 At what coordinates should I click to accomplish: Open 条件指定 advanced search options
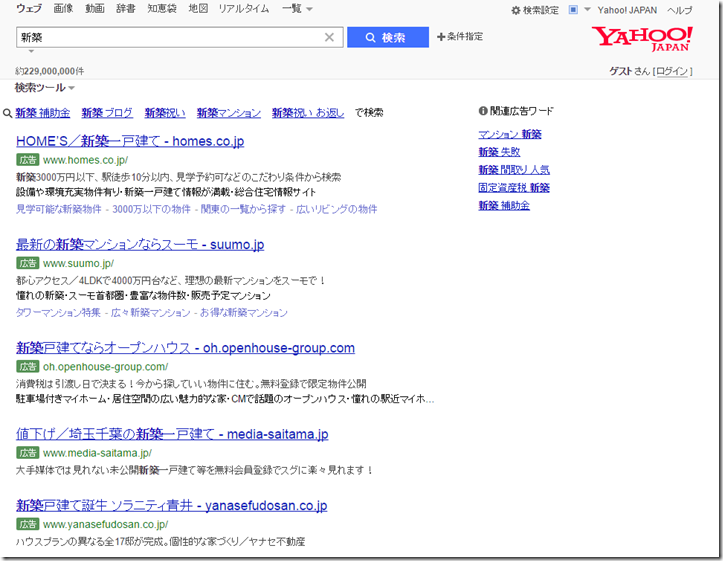[460, 36]
